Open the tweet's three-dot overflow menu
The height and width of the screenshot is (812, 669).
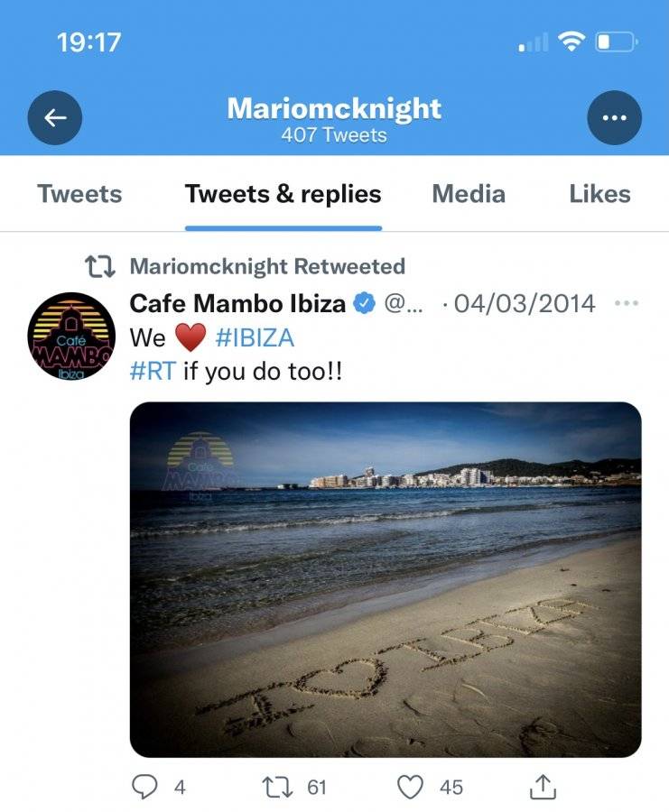[x=627, y=303]
